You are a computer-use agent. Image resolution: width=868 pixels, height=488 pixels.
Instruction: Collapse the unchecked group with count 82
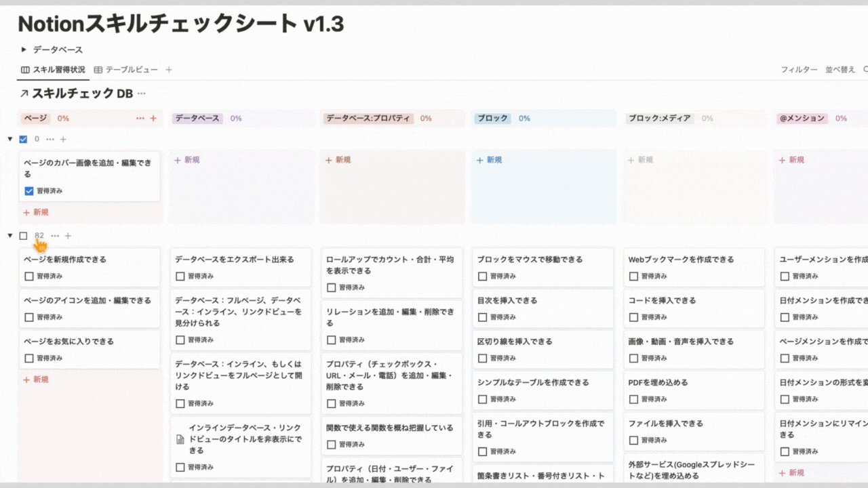tap(10, 236)
